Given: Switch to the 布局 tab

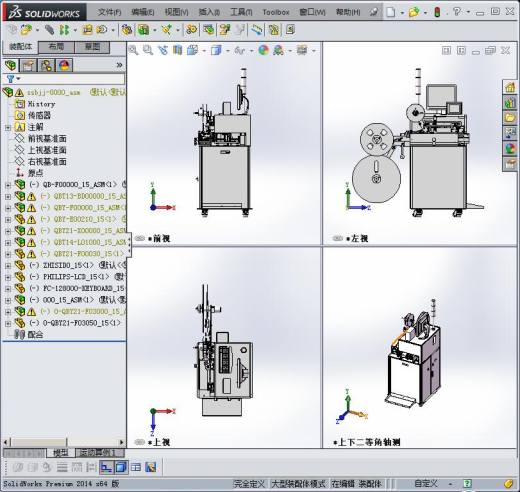Looking at the screenshot, I should coord(56,47).
